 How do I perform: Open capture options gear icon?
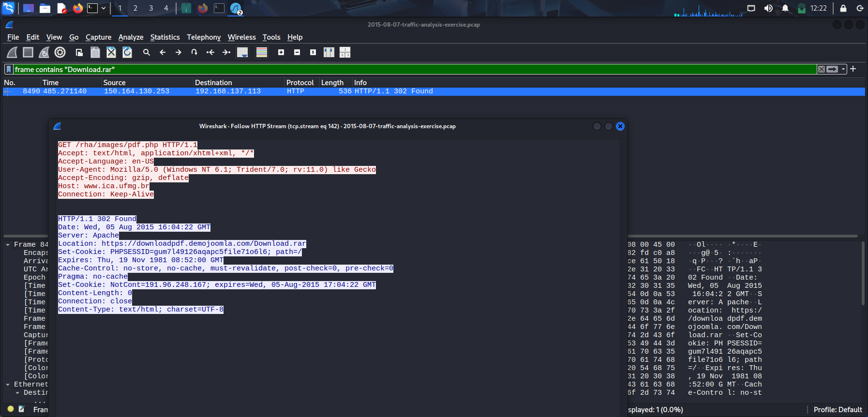[60, 52]
